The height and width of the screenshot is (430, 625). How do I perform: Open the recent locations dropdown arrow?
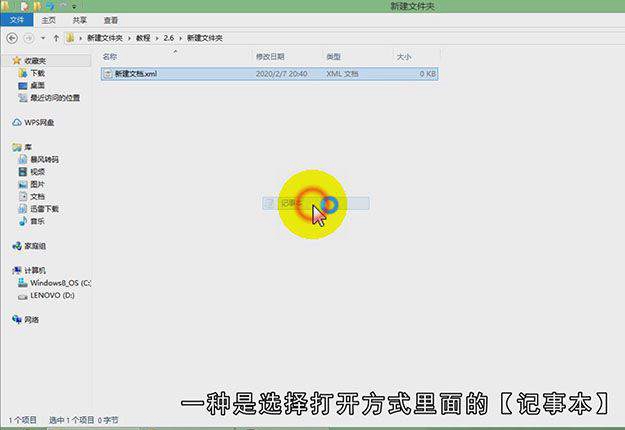click(x=43, y=38)
